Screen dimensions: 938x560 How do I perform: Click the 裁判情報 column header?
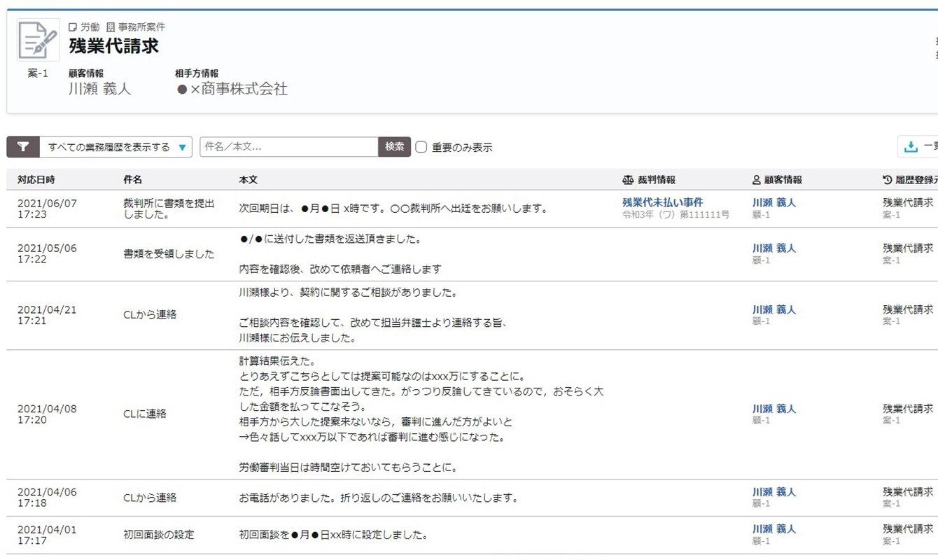[x=657, y=180]
